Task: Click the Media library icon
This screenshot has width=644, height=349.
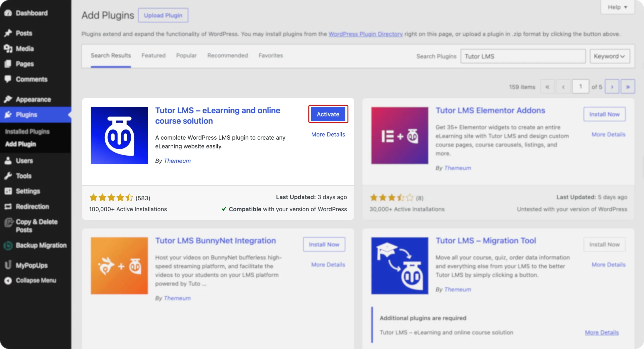Action: [8, 49]
